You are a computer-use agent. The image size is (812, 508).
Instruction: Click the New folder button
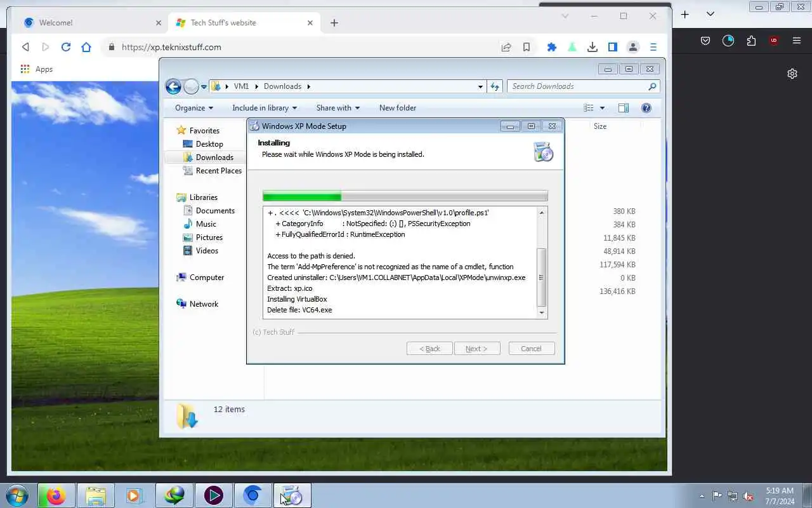point(398,108)
